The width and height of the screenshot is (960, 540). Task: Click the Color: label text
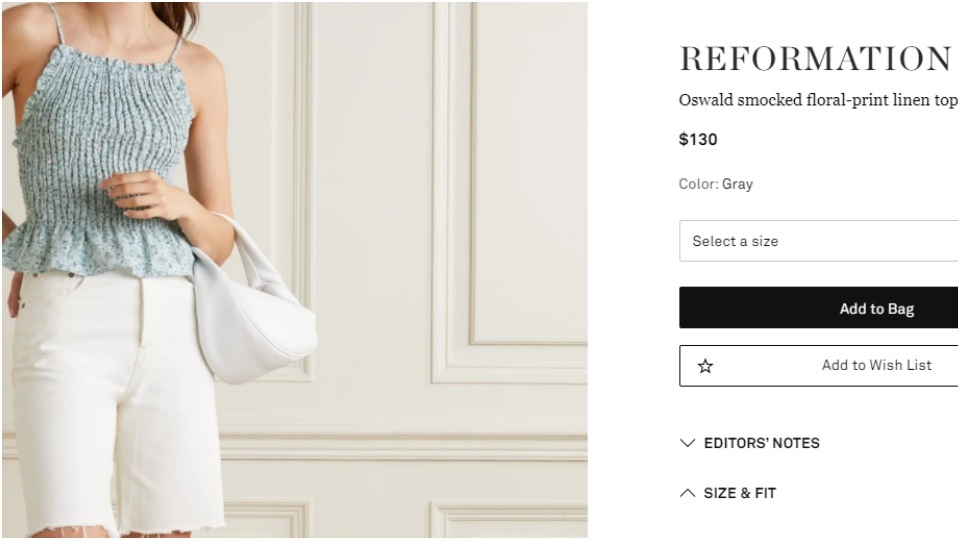point(699,184)
